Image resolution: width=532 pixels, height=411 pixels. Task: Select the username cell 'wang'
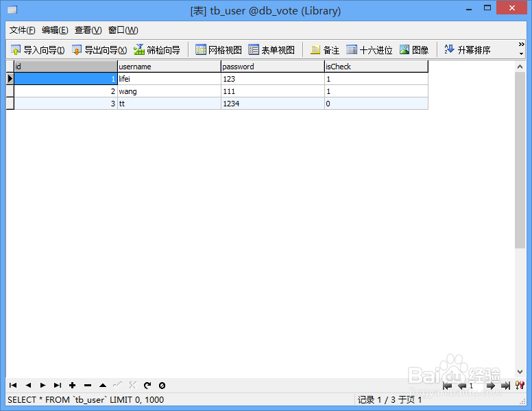click(x=169, y=91)
